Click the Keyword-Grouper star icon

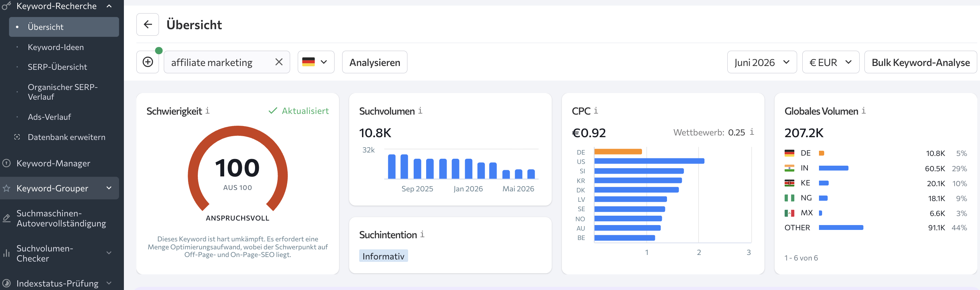tap(7, 188)
